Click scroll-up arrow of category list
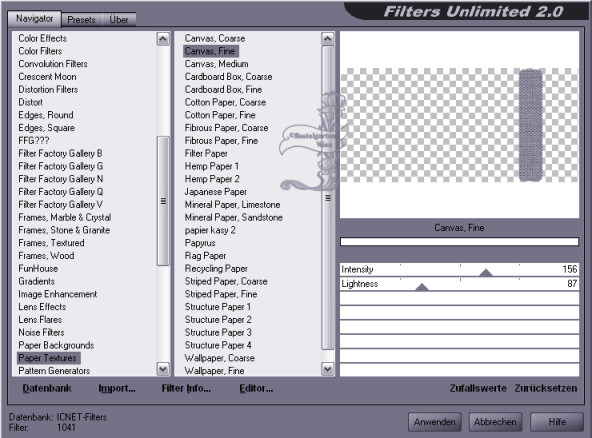 (163, 39)
